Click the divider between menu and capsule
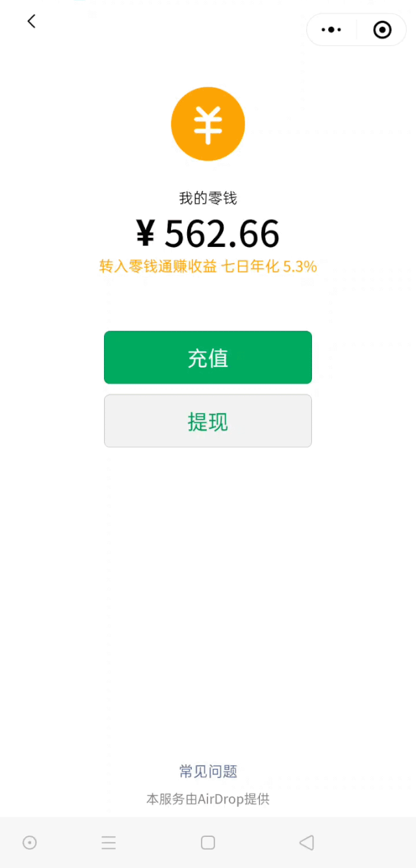The width and height of the screenshot is (416, 868). pyautogui.click(x=356, y=29)
